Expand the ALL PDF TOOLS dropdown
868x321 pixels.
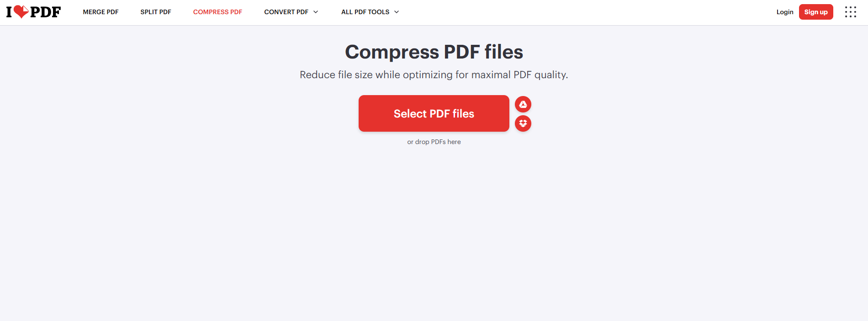pyautogui.click(x=370, y=12)
